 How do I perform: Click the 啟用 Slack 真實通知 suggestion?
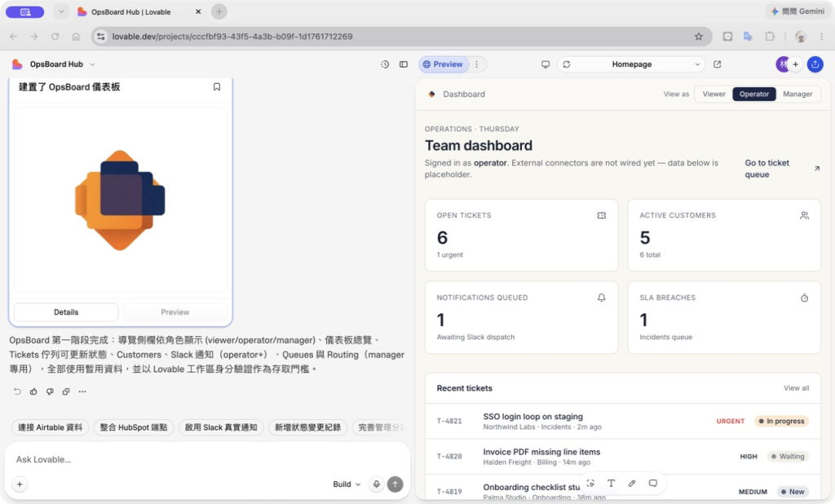[221, 427]
